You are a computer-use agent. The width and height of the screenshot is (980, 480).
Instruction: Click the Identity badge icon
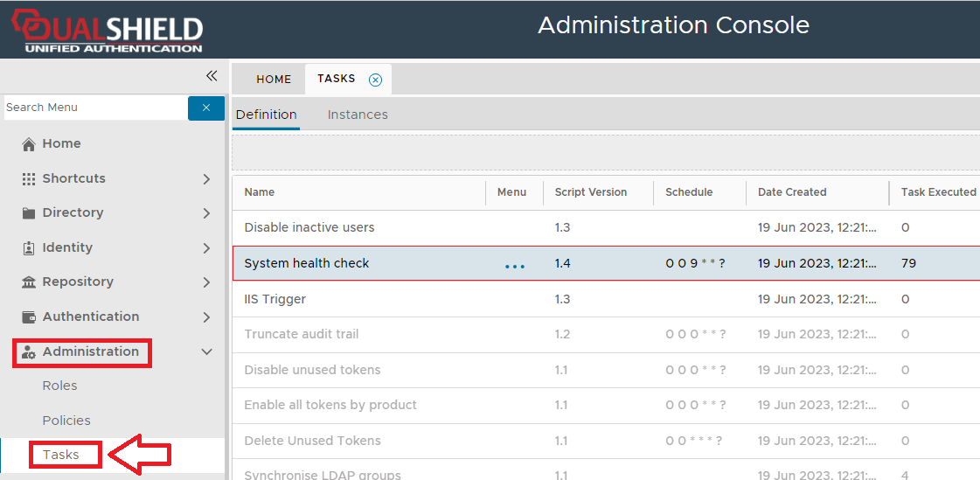point(29,248)
